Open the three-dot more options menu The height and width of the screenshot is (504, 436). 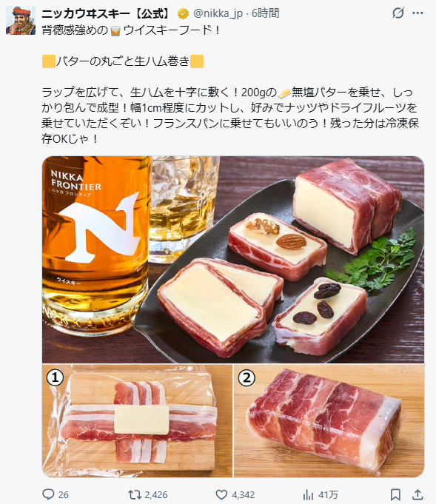click(417, 13)
